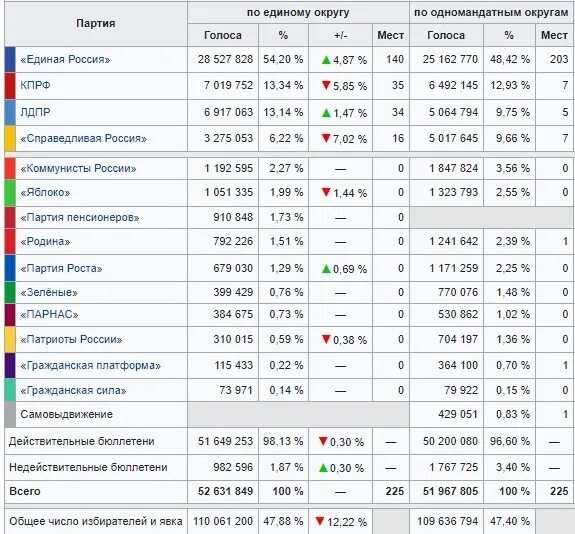The image size is (575, 534).
Task: Click green up arrow in ЛДПР row
Action: tap(326, 113)
